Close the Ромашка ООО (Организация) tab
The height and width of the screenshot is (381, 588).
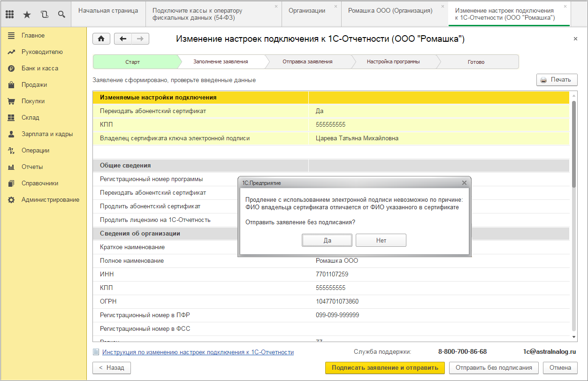point(442,7)
